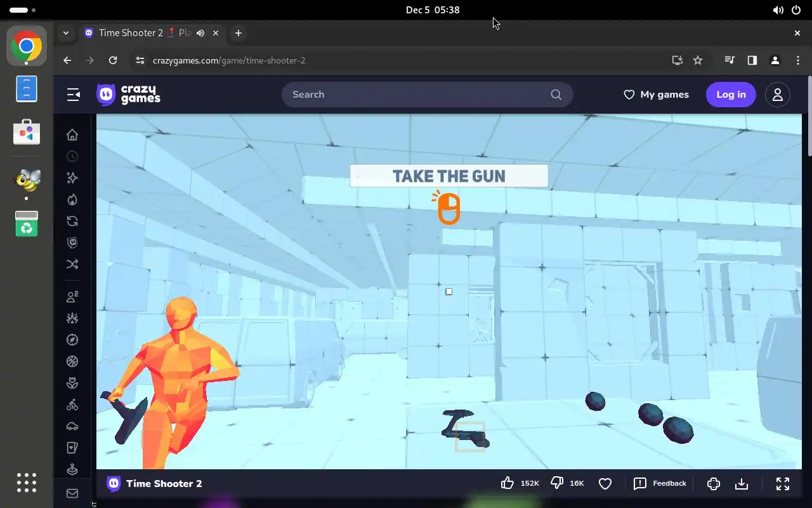Click the Time Shooter 2 title text
The image size is (812, 508).
pyautogui.click(x=164, y=484)
